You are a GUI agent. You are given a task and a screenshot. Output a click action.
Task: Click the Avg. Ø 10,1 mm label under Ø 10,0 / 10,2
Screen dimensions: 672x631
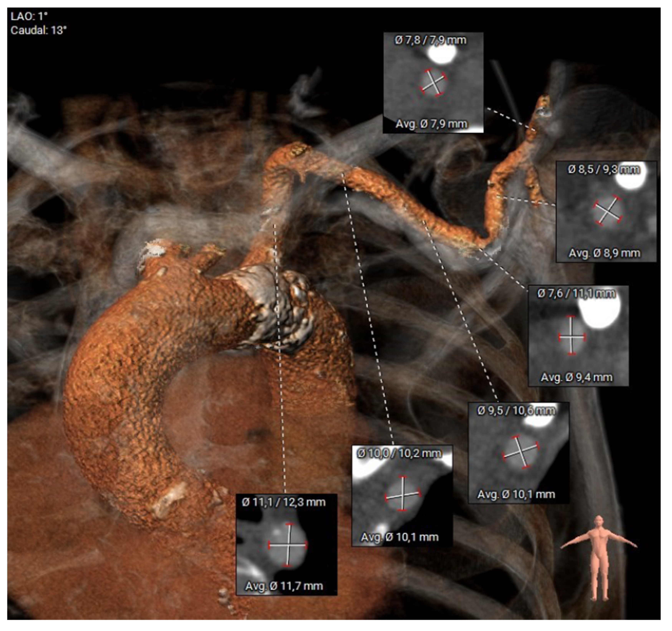pos(400,537)
